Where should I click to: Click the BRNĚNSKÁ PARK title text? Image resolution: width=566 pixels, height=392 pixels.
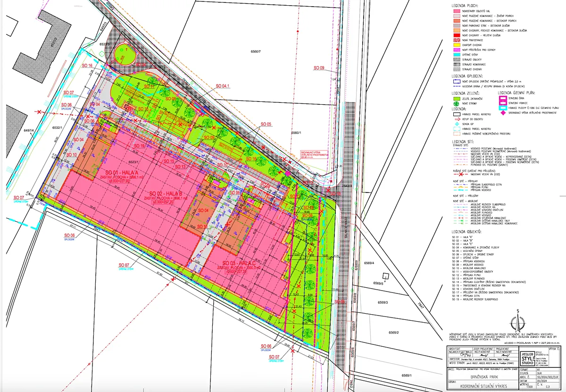click(484, 377)
